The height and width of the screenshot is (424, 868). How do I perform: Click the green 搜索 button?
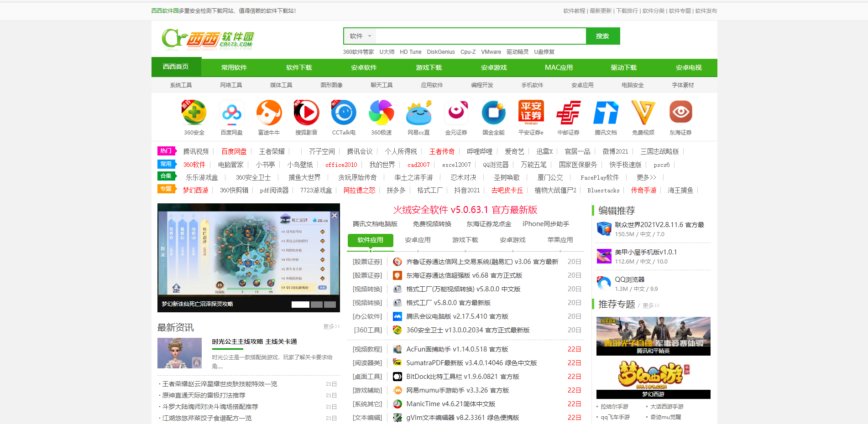603,36
